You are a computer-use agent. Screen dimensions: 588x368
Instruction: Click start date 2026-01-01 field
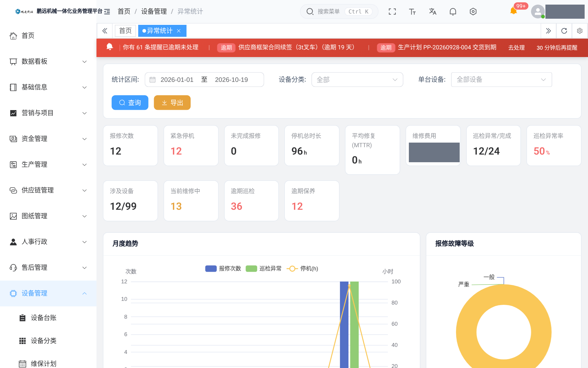point(177,80)
